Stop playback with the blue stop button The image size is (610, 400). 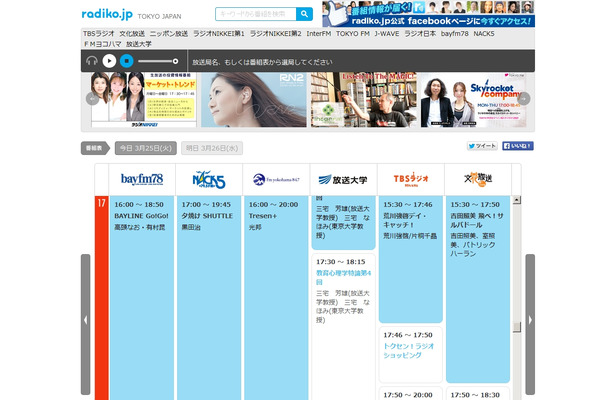126,61
